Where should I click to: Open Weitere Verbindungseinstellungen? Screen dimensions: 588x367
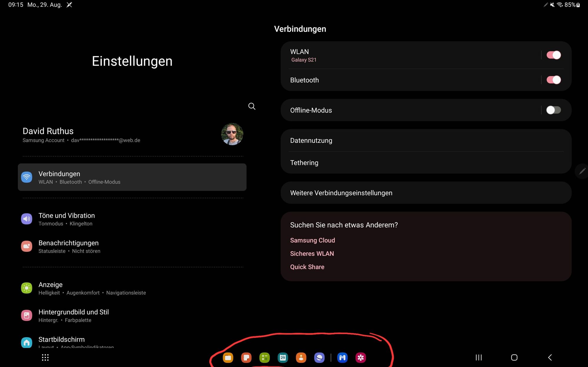pos(426,193)
